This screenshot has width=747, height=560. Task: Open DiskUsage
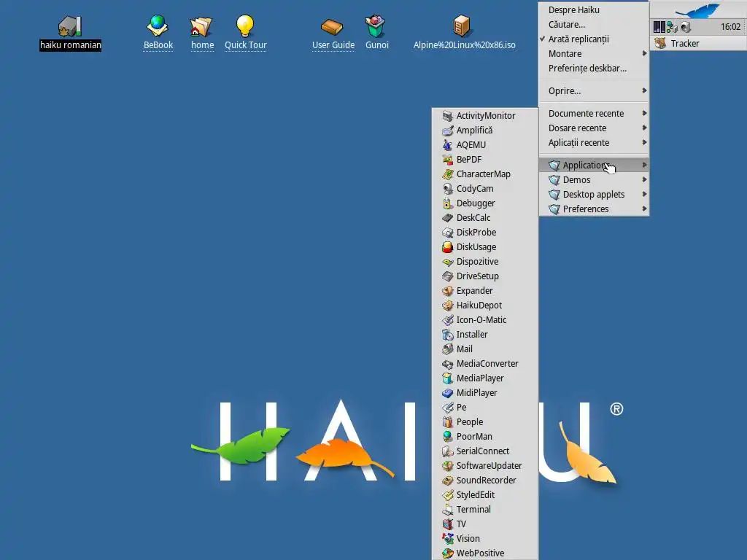click(485, 247)
